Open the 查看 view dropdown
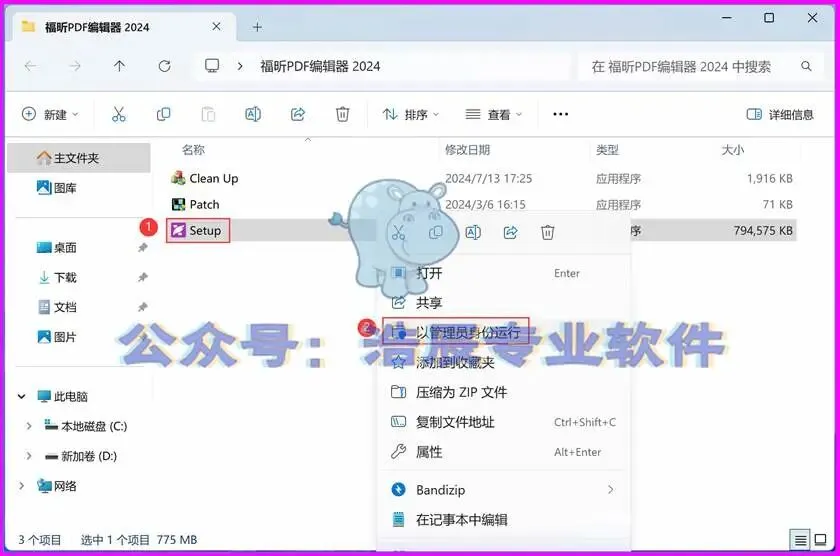This screenshot has width=840, height=556. coord(493,114)
